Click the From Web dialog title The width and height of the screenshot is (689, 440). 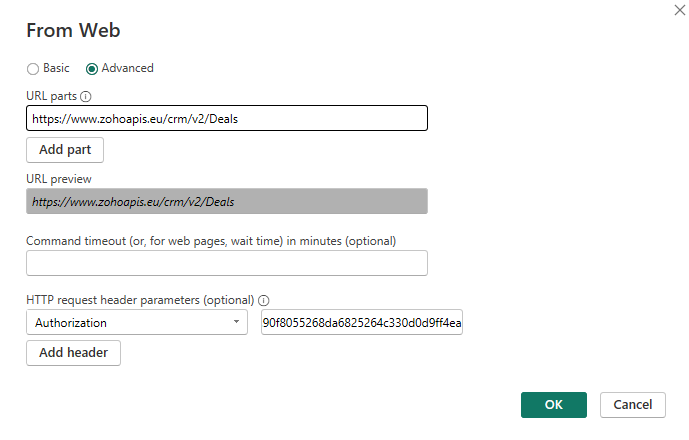pos(73,30)
